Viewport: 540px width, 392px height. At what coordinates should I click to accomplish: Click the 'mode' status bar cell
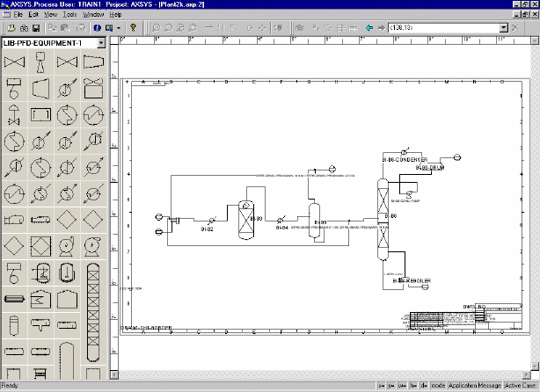click(438, 386)
